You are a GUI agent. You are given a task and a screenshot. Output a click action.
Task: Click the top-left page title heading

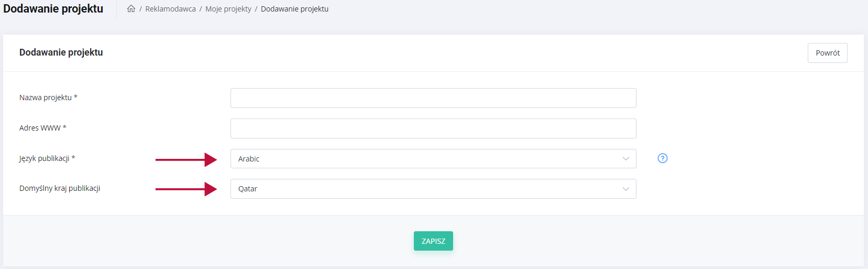coord(53,9)
